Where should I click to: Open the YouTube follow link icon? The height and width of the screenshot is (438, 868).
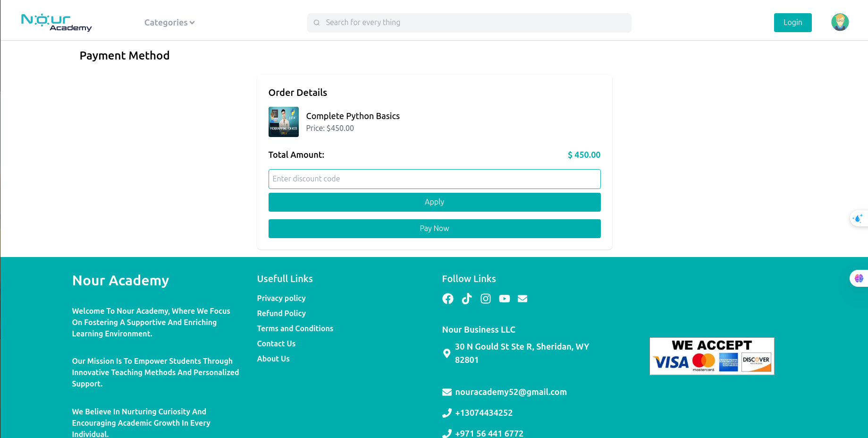[504, 299]
